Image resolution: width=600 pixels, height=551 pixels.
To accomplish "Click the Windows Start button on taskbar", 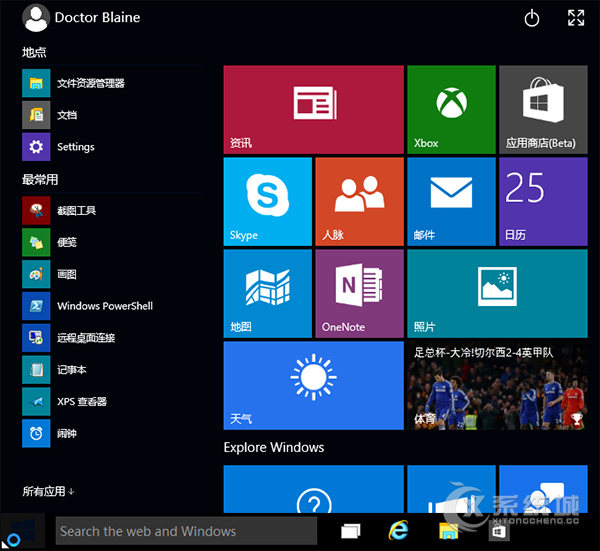I will [23, 531].
